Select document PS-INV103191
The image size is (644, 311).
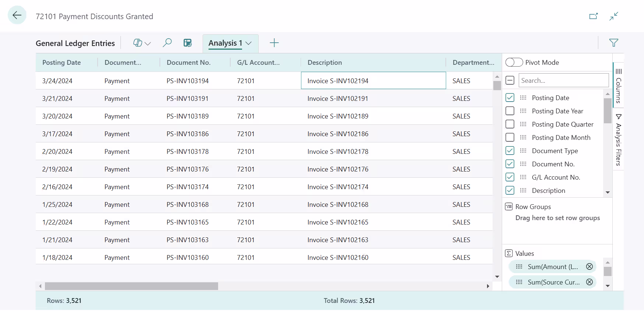coord(188,99)
